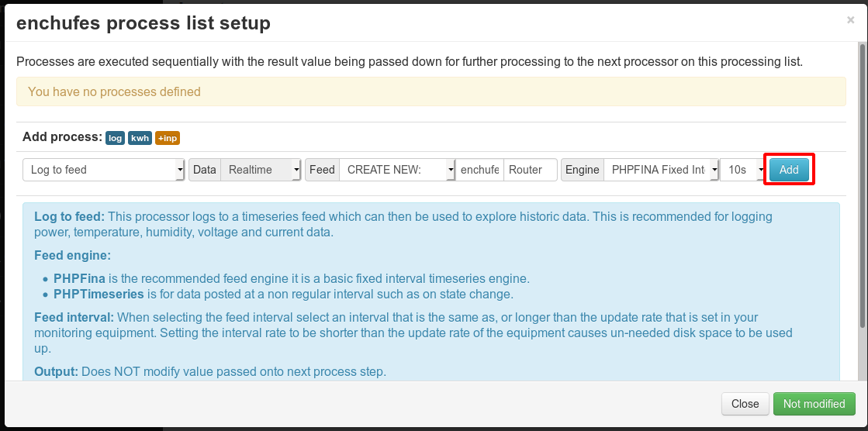Click the "You have no processes defined" notice
The width and height of the screenshot is (868, 431).
point(431,91)
